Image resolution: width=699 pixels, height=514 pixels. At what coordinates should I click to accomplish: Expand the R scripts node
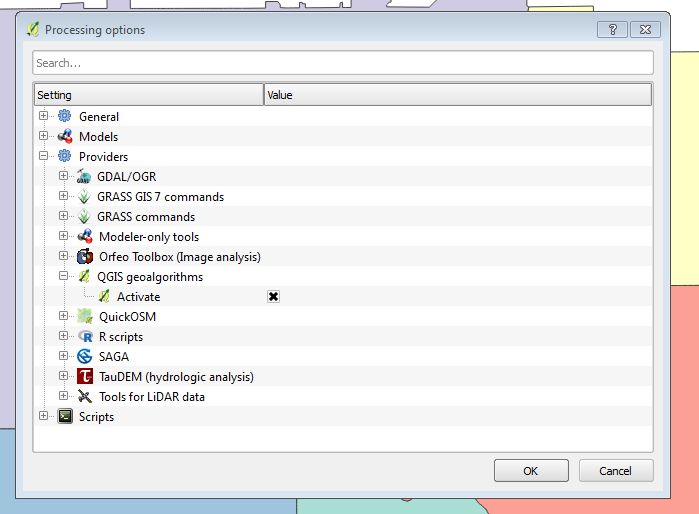pyautogui.click(x=63, y=336)
